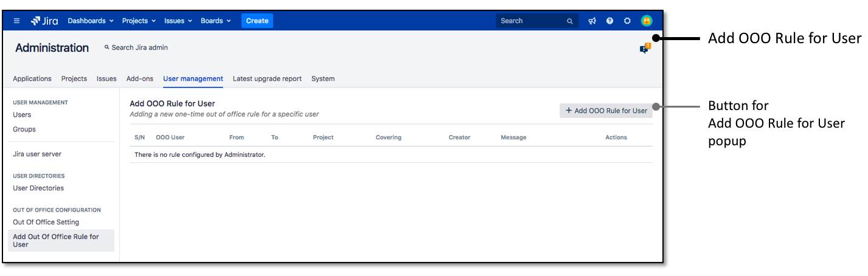
Task: Expand the Projects dropdown menu
Action: coord(139,21)
